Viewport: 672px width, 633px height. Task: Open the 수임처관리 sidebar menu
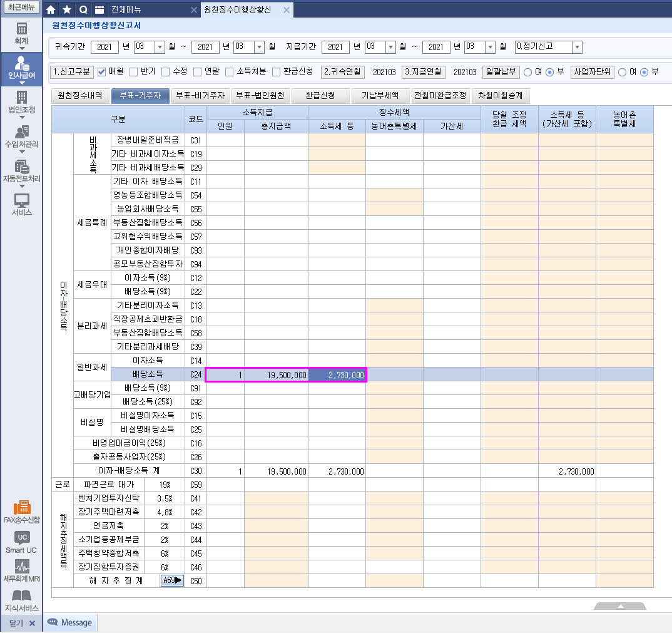21,138
